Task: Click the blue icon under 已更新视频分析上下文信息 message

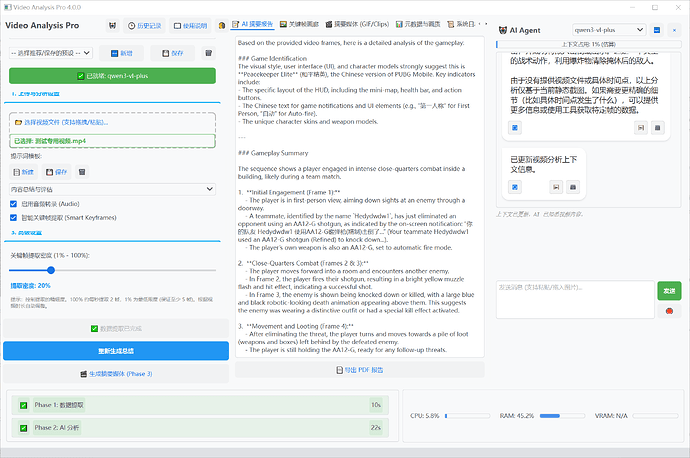Action: coord(515,187)
